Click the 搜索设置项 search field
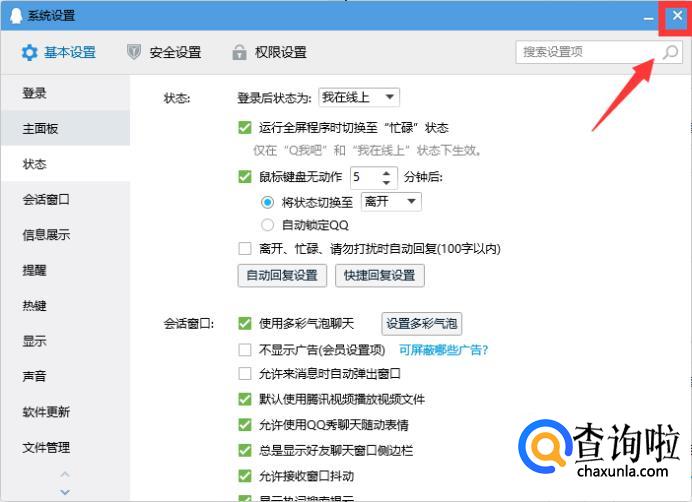 (x=599, y=52)
